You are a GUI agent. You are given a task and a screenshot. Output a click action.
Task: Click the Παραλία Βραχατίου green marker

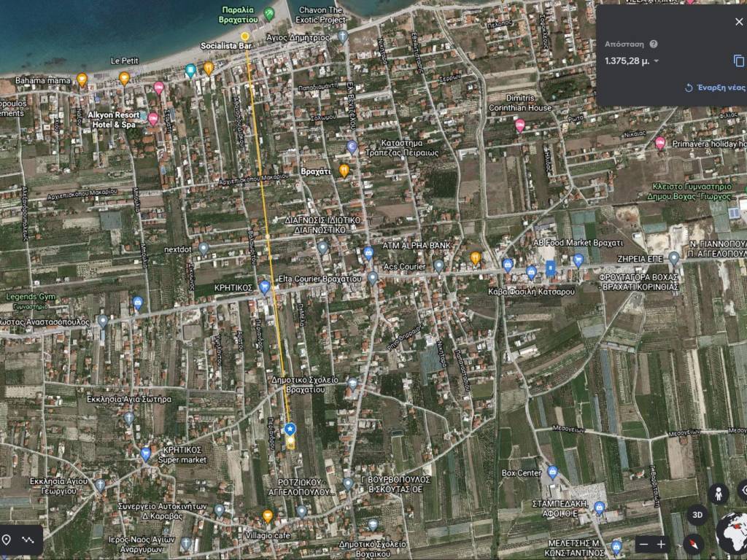(269, 13)
